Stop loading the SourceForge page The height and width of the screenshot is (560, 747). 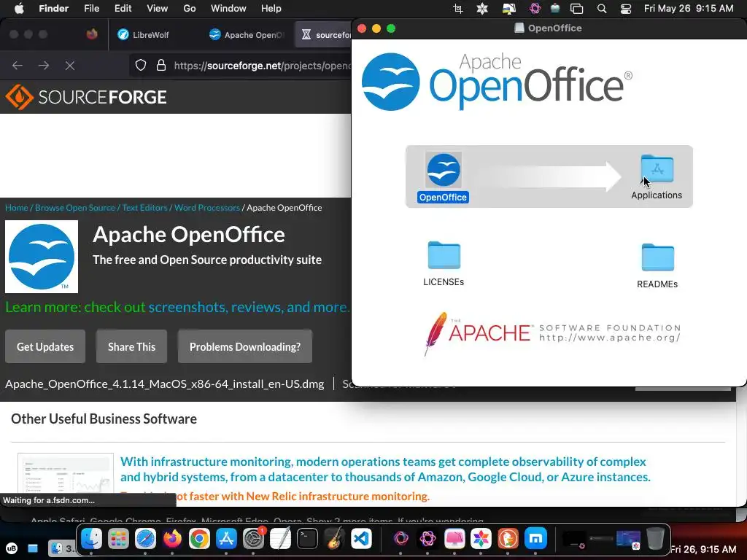coord(70,65)
